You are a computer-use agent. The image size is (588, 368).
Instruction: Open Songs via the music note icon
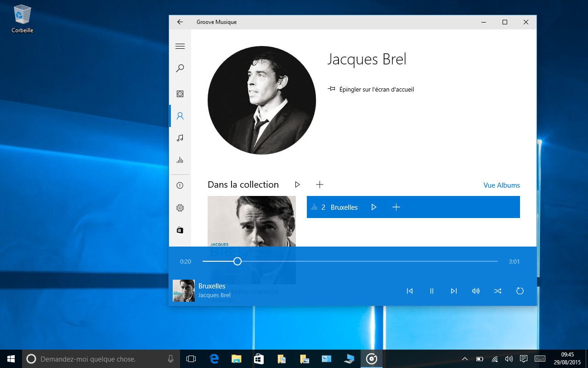pyautogui.click(x=180, y=138)
